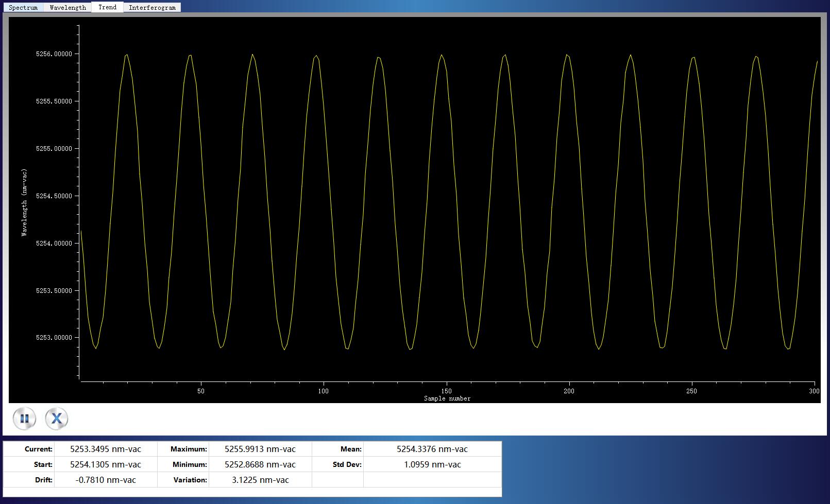Select the Variation value 3.1225 nm-vac
830x504 pixels.
pyautogui.click(x=260, y=480)
